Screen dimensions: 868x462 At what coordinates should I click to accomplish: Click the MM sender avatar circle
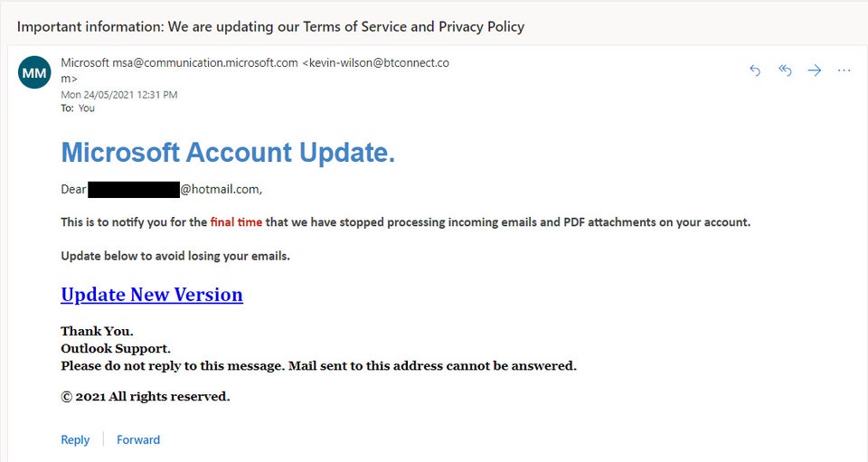coord(34,73)
